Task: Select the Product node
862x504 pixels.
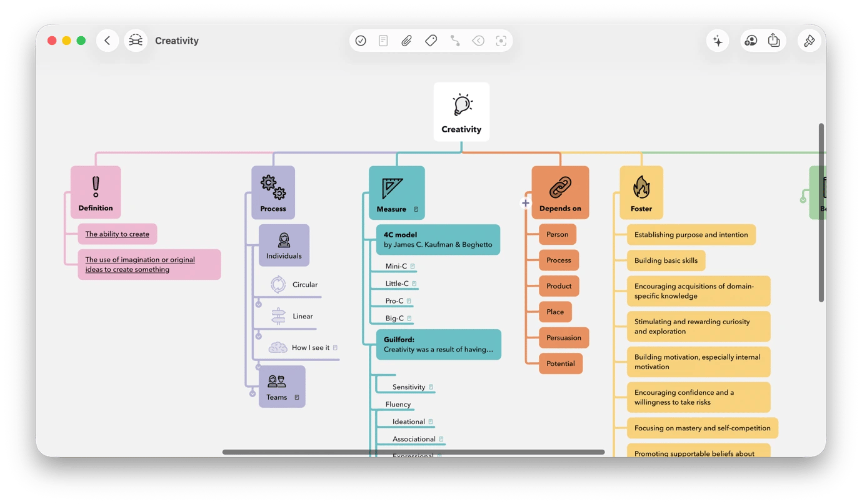Action: point(559,286)
